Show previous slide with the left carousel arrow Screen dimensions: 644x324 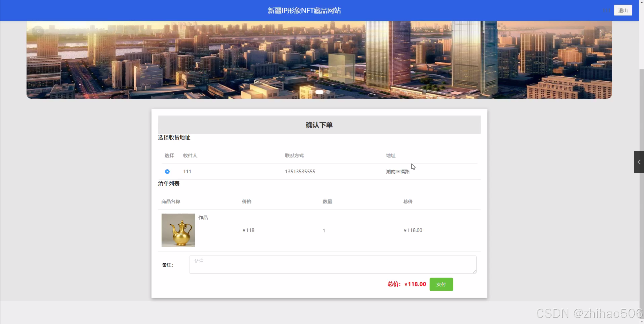pyautogui.click(x=38, y=31)
